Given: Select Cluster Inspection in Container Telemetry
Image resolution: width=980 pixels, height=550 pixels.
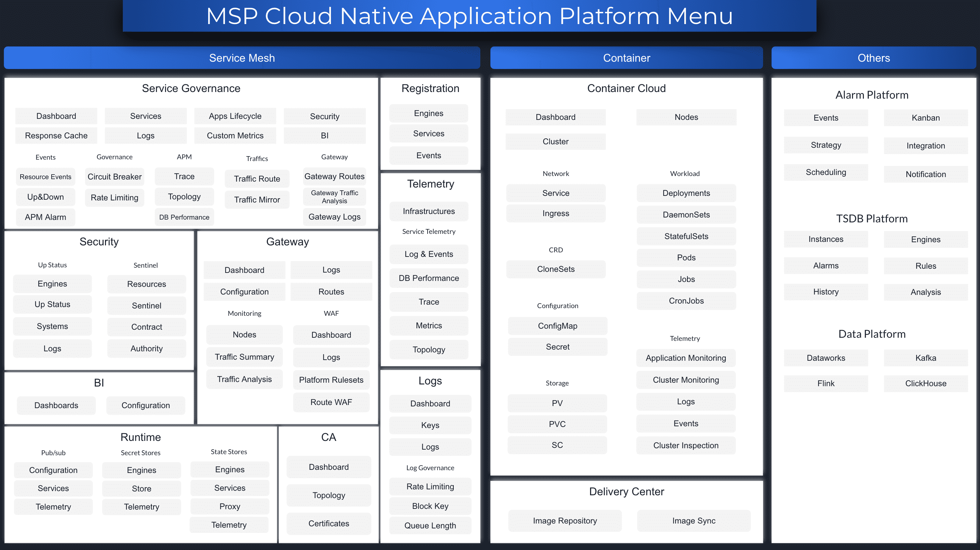Looking at the screenshot, I should pyautogui.click(x=686, y=445).
